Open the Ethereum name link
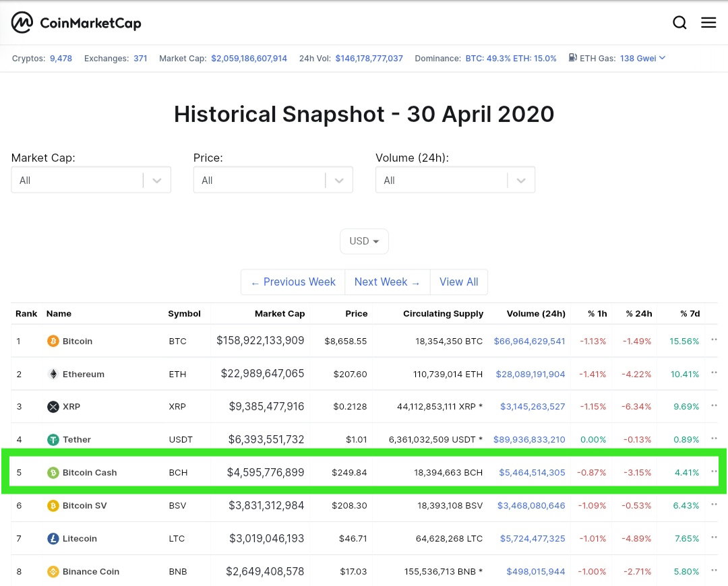The width and height of the screenshot is (728, 586). [x=84, y=374]
